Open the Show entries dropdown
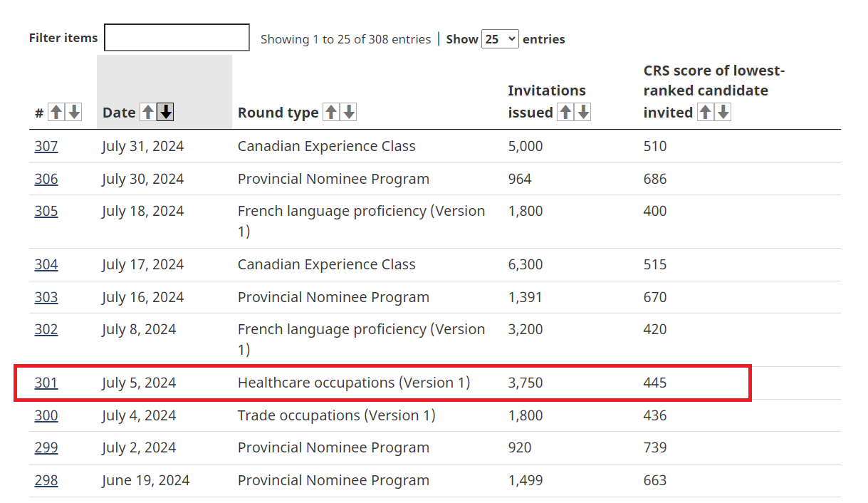The image size is (868, 503). click(500, 39)
